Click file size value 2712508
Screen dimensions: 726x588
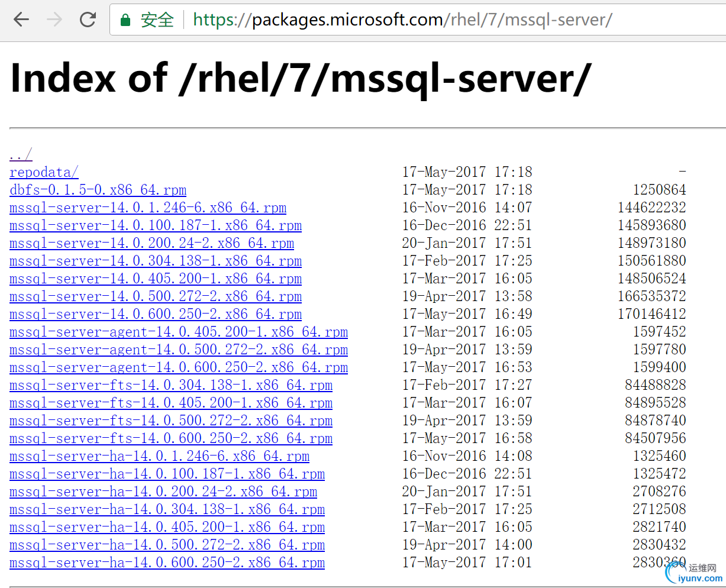click(659, 509)
